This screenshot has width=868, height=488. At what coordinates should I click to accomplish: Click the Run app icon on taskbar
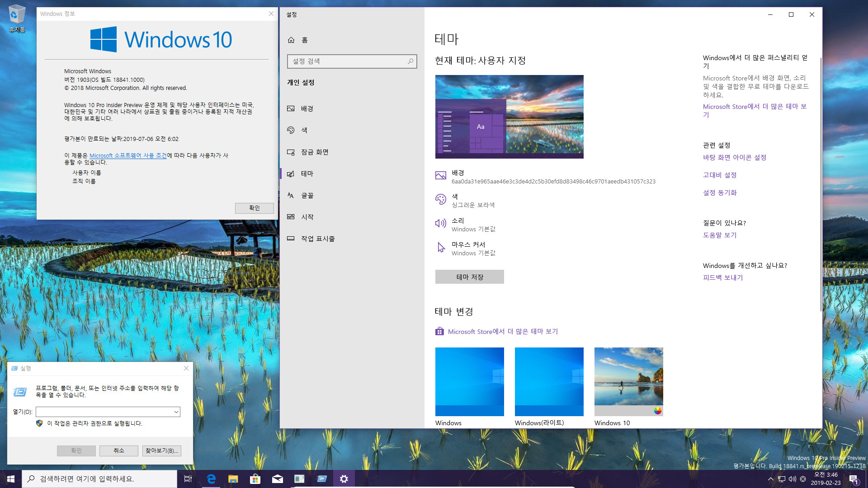point(322,479)
